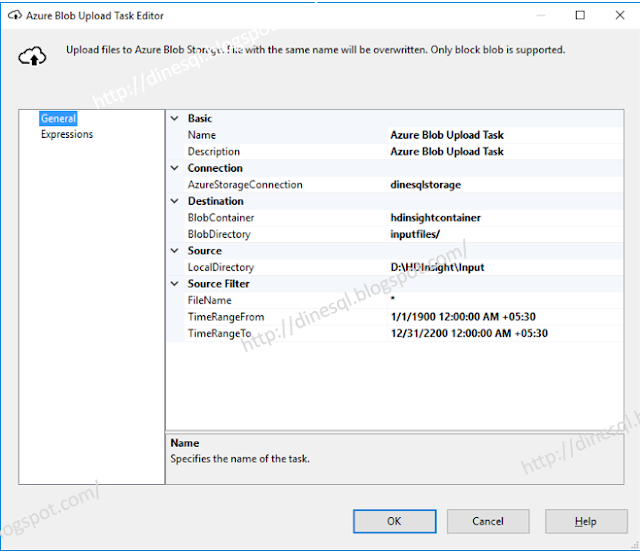Select the TimeRangeFrom property label

pyautogui.click(x=226, y=317)
